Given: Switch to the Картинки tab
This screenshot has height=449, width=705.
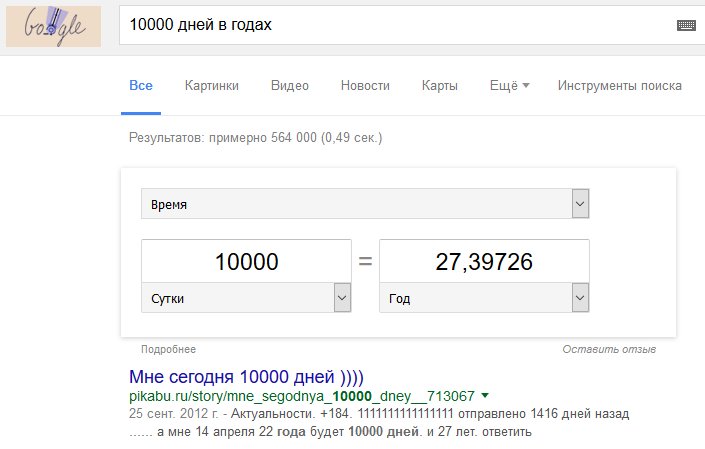Looking at the screenshot, I should (212, 85).
